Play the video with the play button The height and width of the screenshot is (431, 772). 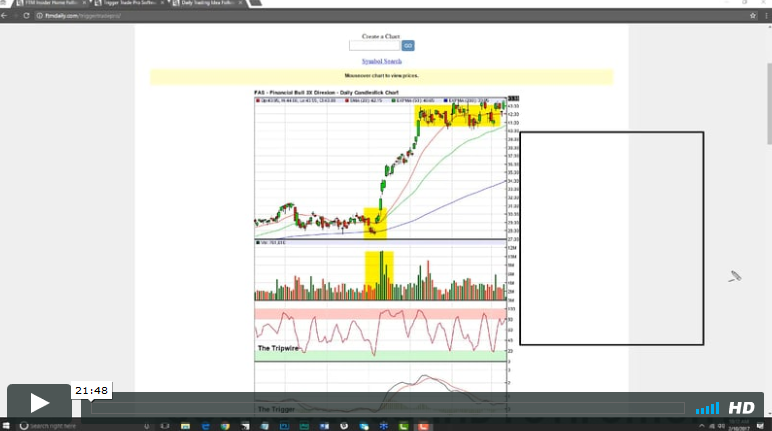click(x=39, y=403)
